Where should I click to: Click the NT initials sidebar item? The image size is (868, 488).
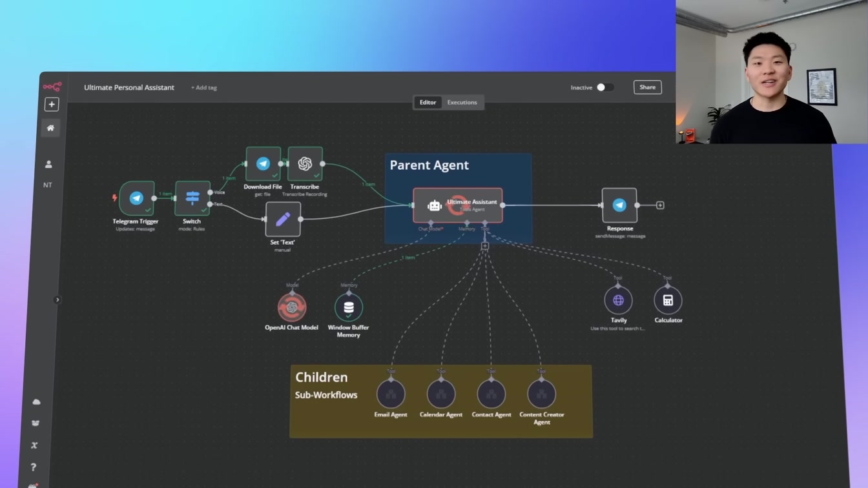click(48, 185)
